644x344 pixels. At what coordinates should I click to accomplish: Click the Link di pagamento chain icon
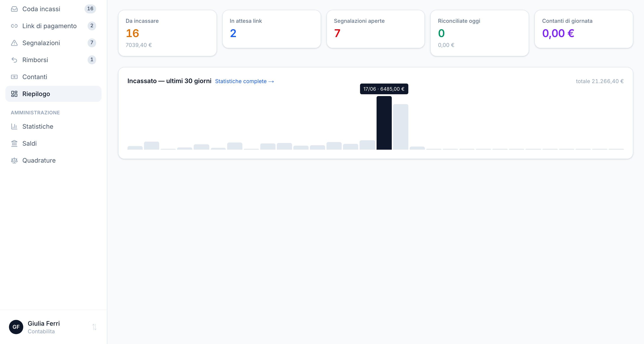[x=14, y=26]
